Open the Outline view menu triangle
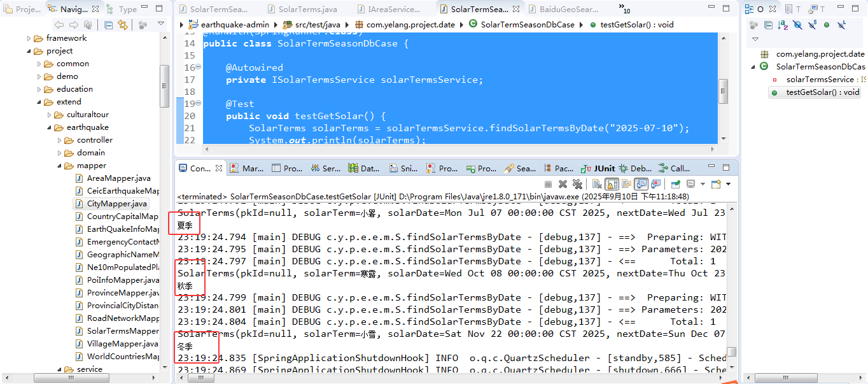 (755, 39)
